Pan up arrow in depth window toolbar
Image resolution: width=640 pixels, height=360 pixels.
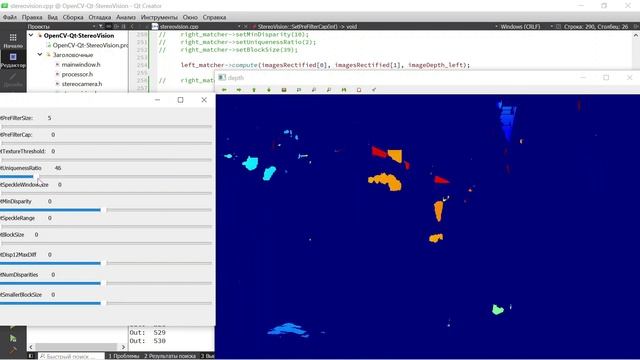point(254,90)
